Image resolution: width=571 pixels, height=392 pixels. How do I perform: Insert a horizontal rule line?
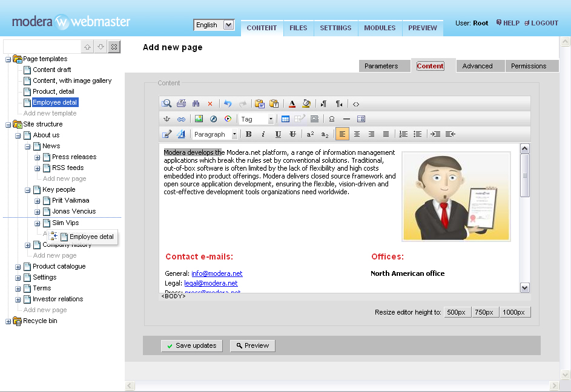346,119
